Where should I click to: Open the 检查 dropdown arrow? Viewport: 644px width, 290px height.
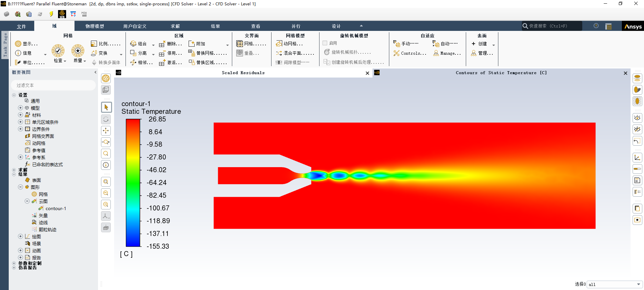pyautogui.click(x=65, y=61)
